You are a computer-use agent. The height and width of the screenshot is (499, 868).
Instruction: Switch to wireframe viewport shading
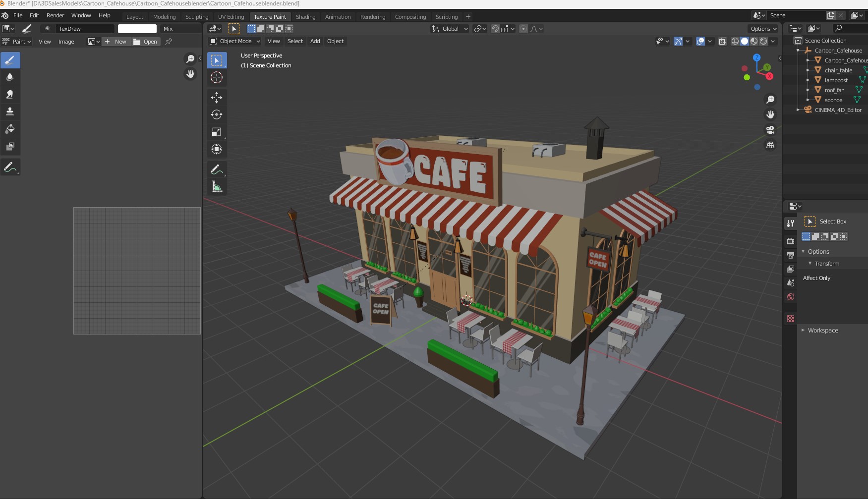735,41
